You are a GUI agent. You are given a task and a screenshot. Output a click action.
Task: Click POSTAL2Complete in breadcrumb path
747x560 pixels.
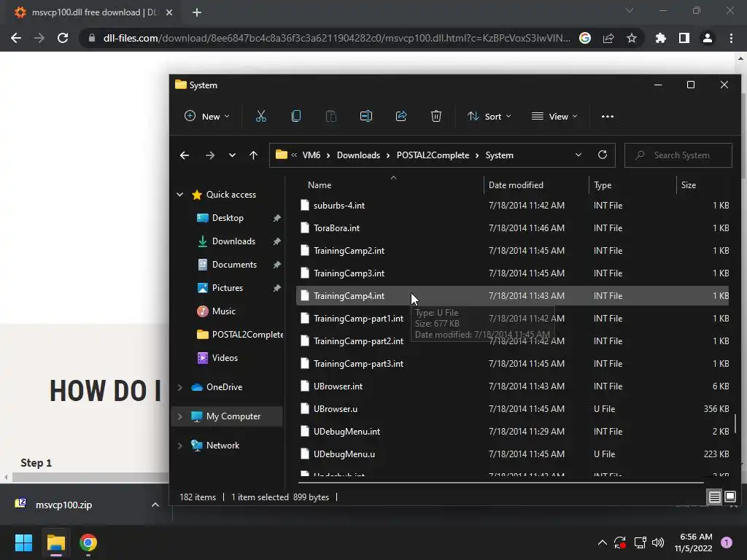(x=433, y=155)
